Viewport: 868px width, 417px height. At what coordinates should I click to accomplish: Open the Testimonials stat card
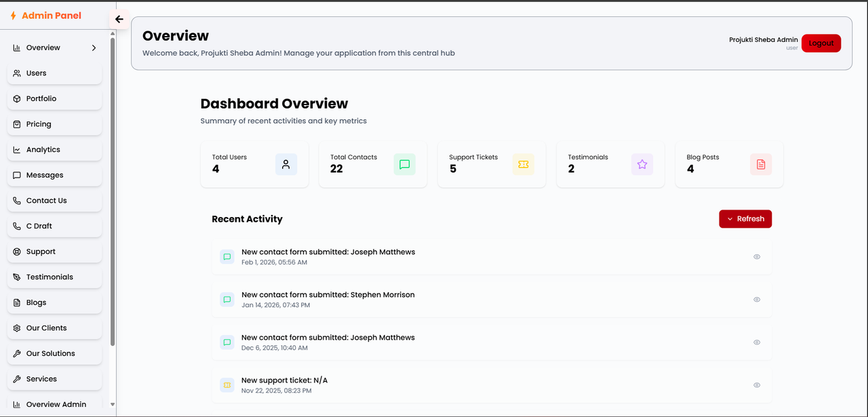pyautogui.click(x=610, y=164)
